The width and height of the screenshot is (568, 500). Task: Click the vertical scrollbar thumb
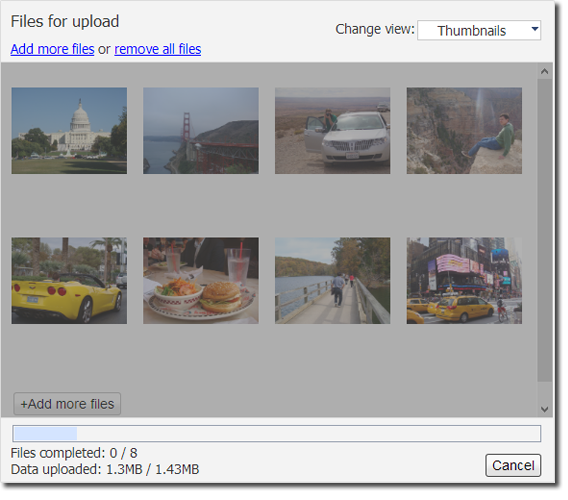[544, 230]
